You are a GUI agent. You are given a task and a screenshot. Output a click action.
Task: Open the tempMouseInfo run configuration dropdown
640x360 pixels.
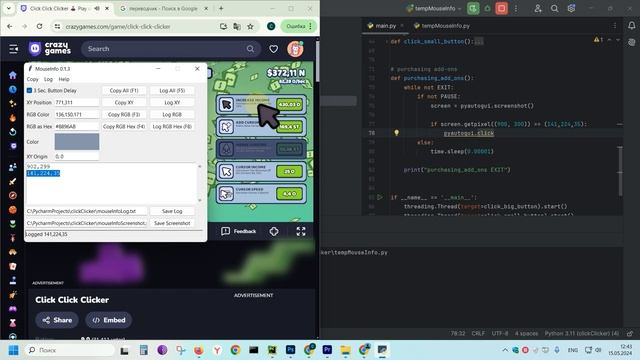point(433,8)
